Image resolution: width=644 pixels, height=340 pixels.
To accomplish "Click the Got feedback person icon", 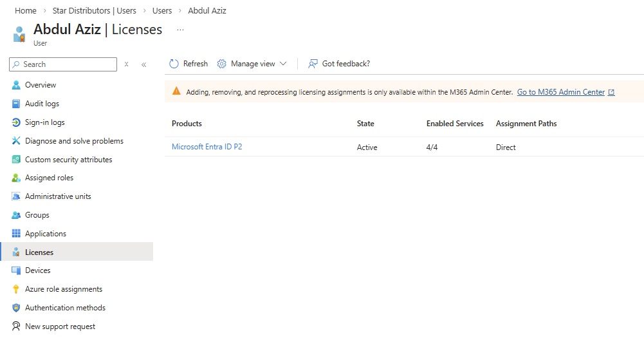I will tap(313, 64).
